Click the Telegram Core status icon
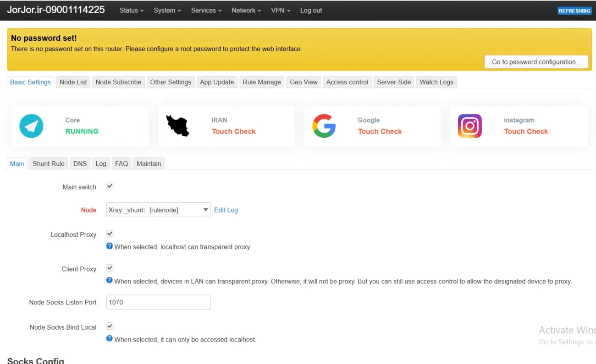The image size is (596, 364). [31, 126]
